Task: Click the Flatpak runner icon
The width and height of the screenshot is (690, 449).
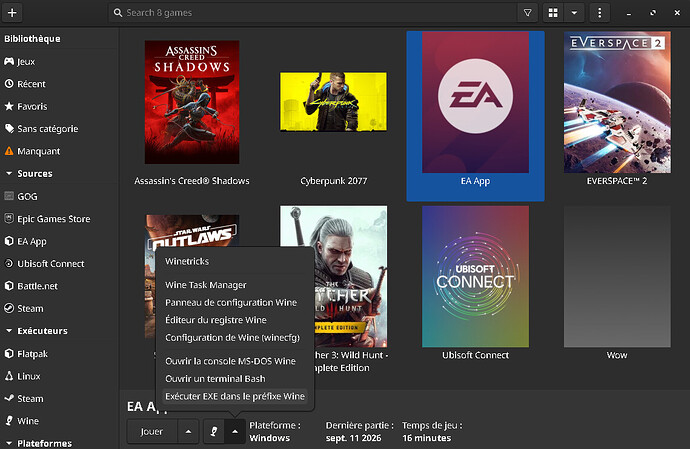Action: (x=9, y=353)
